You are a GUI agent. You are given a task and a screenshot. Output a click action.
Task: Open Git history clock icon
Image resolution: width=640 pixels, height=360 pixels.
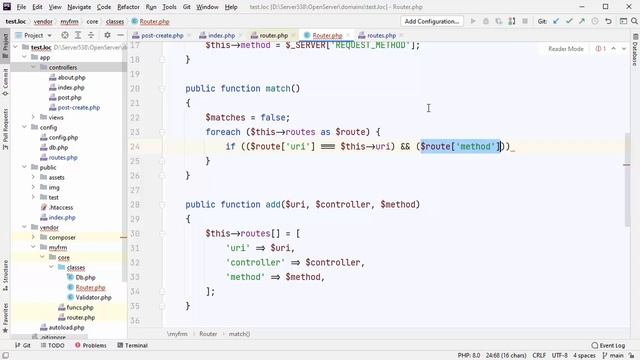coord(595,21)
